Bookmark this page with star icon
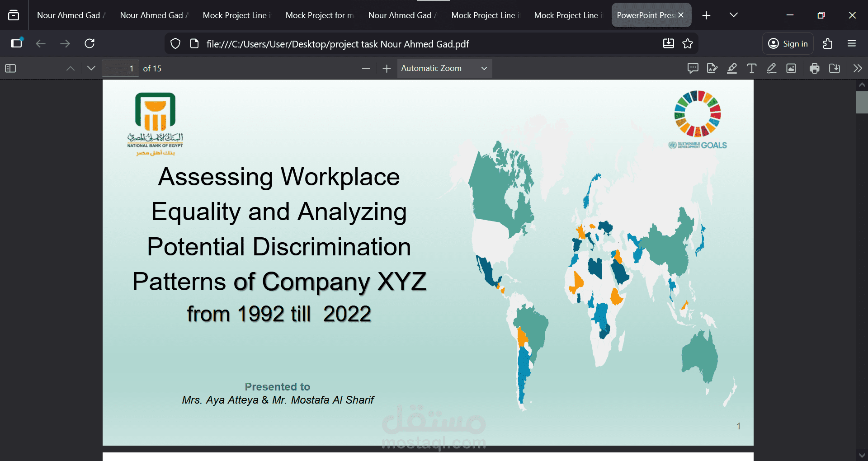Screen dimensions: 868x461 click(688, 43)
